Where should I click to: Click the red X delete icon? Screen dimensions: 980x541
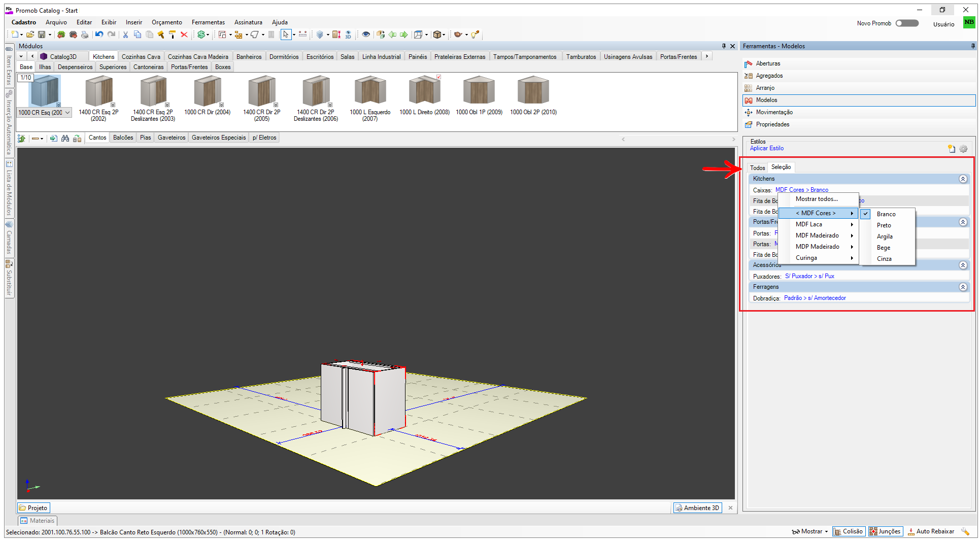point(184,35)
